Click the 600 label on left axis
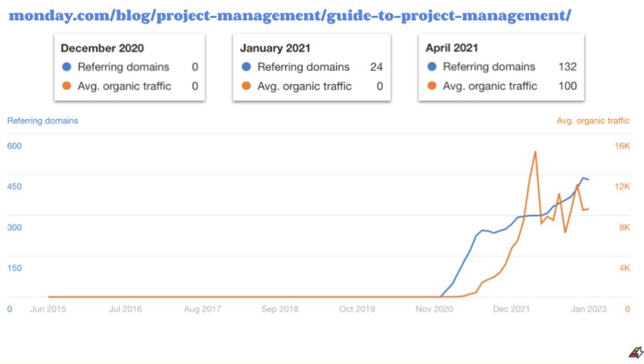The width and height of the screenshot is (644, 364). point(14,146)
